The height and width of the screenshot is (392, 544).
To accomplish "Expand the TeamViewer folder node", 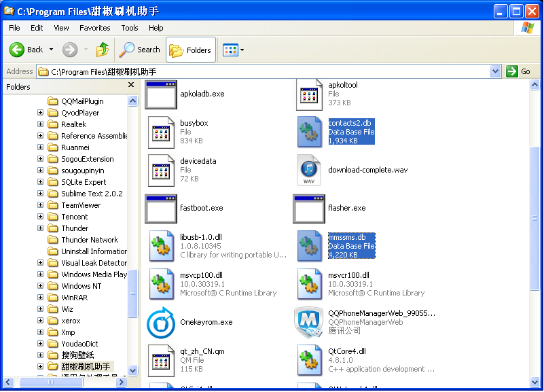I will [41, 205].
